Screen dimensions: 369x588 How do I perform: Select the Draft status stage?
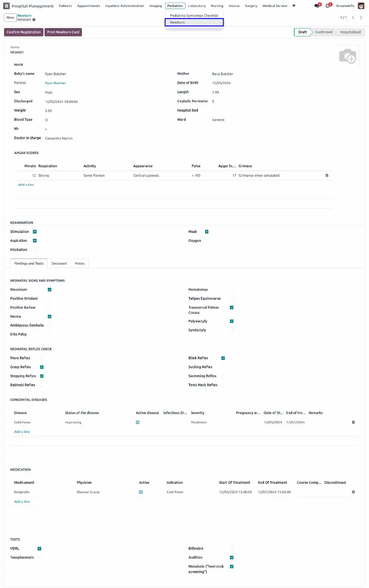[x=303, y=32]
